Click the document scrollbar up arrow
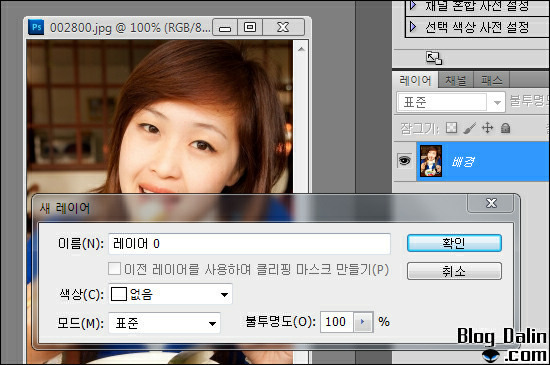Image resolution: width=550 pixels, height=365 pixels. pos(301,49)
